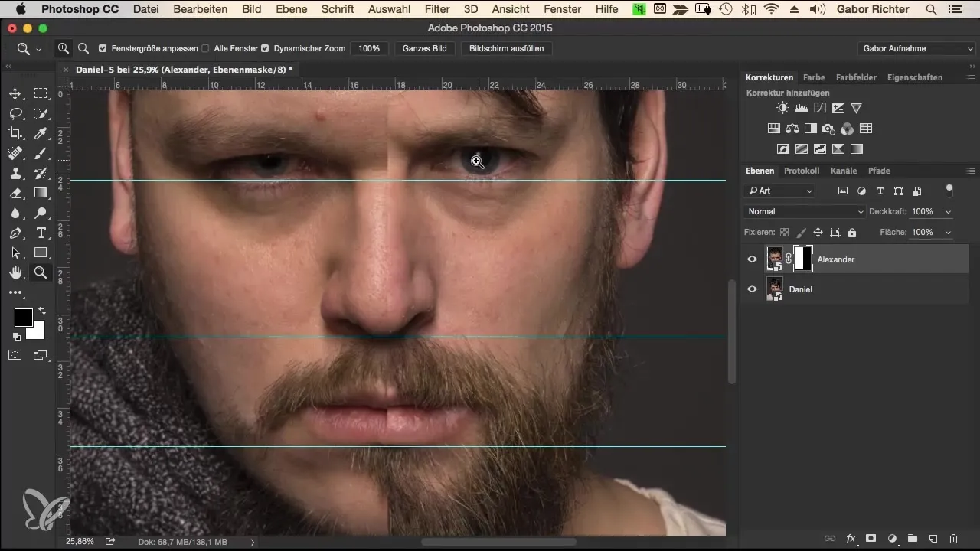Reset default foreground and background colors
Image resolution: width=980 pixels, height=551 pixels.
pyautogui.click(x=16, y=336)
